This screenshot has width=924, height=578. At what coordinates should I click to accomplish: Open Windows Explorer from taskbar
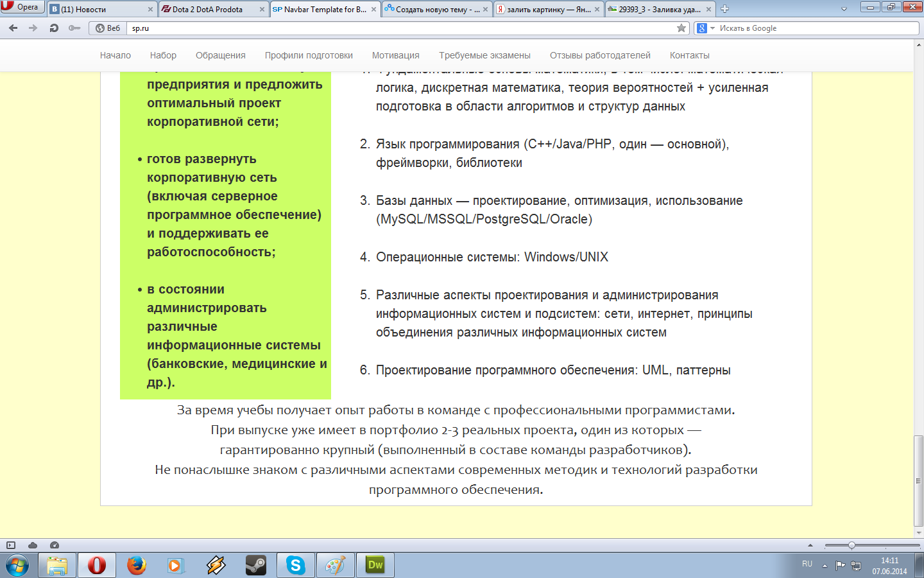point(57,565)
